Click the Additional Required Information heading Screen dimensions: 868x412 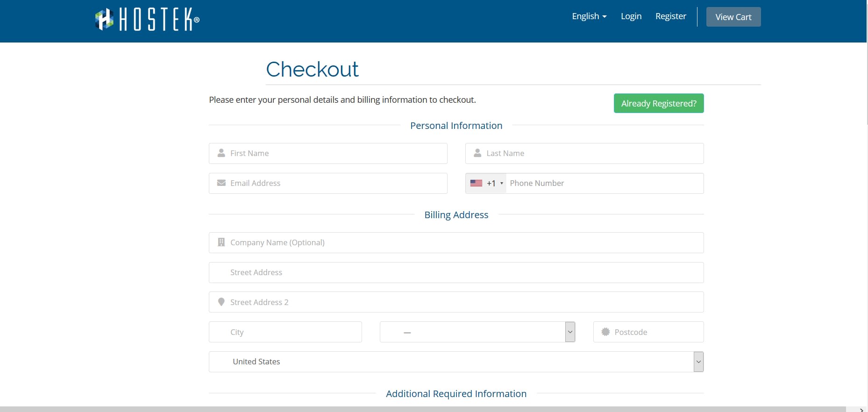click(456, 394)
